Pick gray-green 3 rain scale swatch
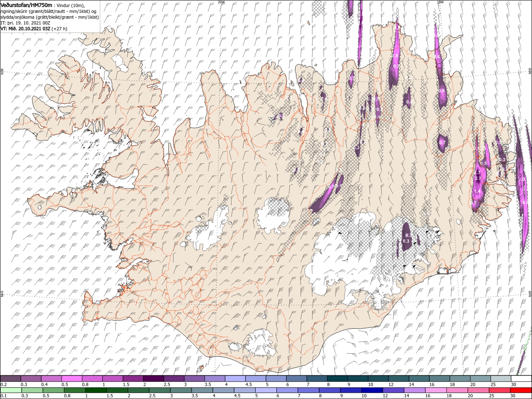This screenshot has height=399, width=532. pyautogui.click(x=181, y=390)
